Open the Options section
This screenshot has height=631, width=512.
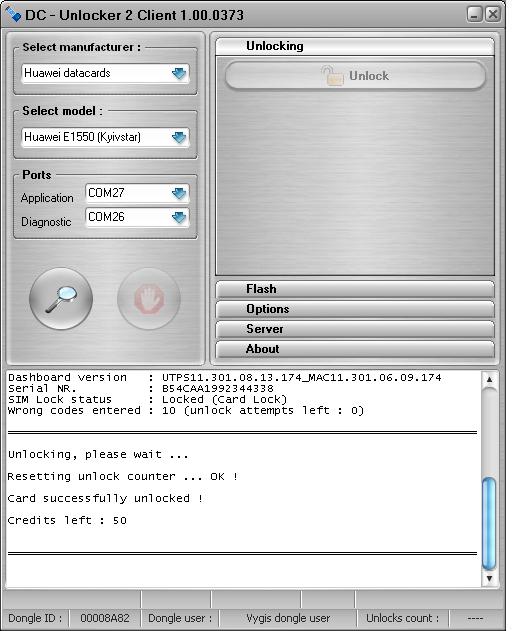click(x=355, y=309)
